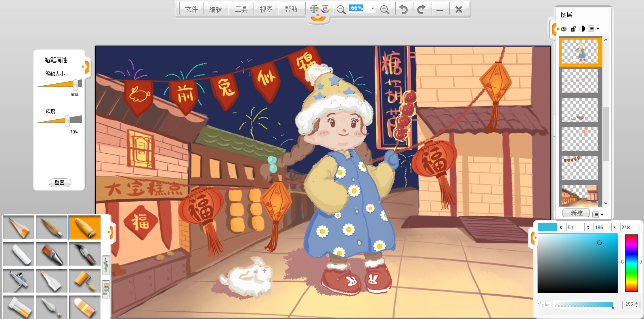Click the 新建 layer button
This screenshot has height=319, width=644.
click(576, 213)
